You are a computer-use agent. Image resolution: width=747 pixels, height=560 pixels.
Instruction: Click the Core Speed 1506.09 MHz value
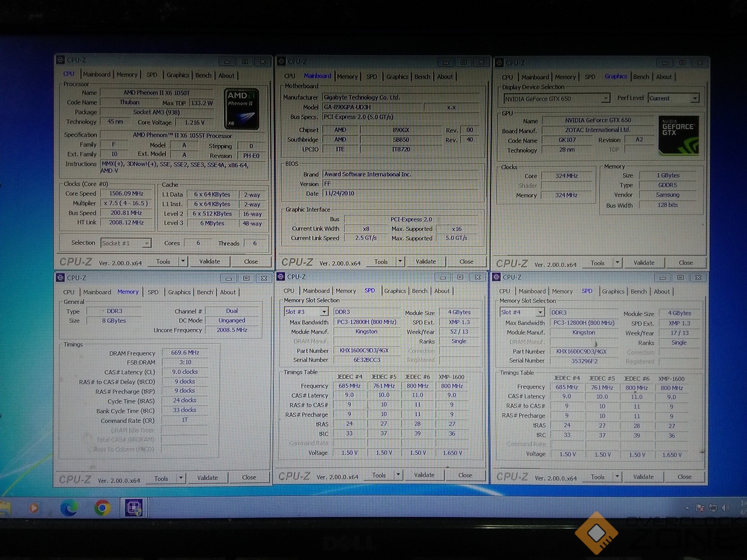pyautogui.click(x=126, y=193)
